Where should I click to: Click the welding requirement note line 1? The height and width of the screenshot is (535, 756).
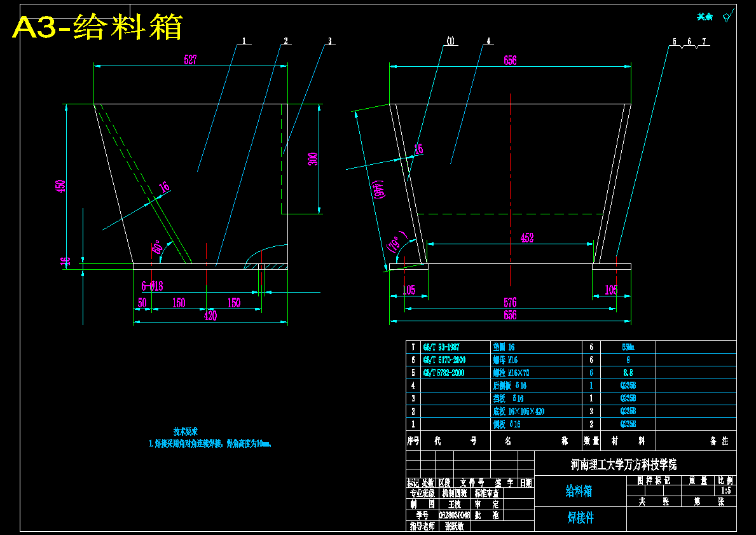click(210, 444)
